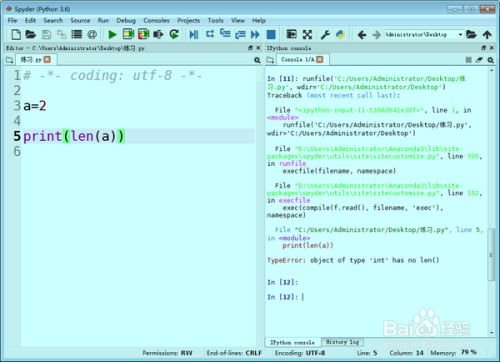Close the 练习.py editor tab
The width and height of the screenshot is (500, 362).
47,59
